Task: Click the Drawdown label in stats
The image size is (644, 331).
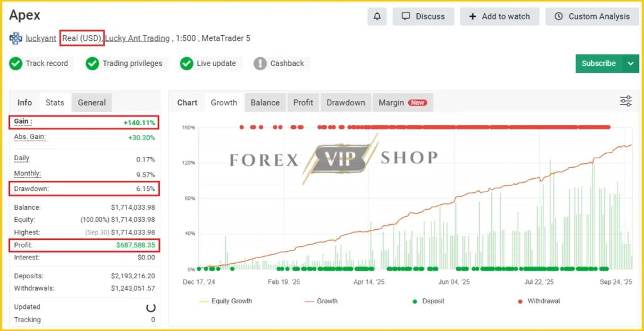Action: point(31,189)
